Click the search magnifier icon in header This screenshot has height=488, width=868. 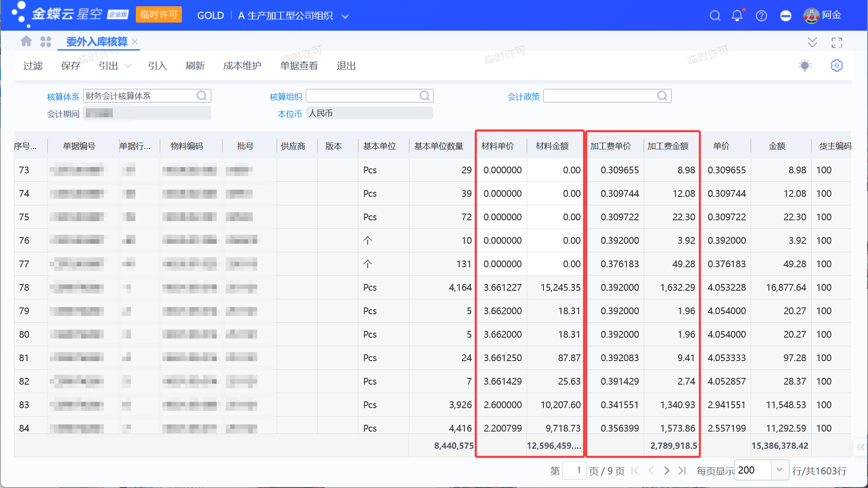click(x=715, y=16)
